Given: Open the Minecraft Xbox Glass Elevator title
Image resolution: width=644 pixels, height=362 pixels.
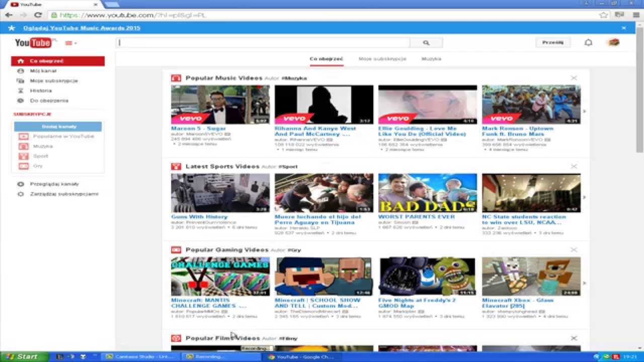Looking at the screenshot, I should 518,303.
